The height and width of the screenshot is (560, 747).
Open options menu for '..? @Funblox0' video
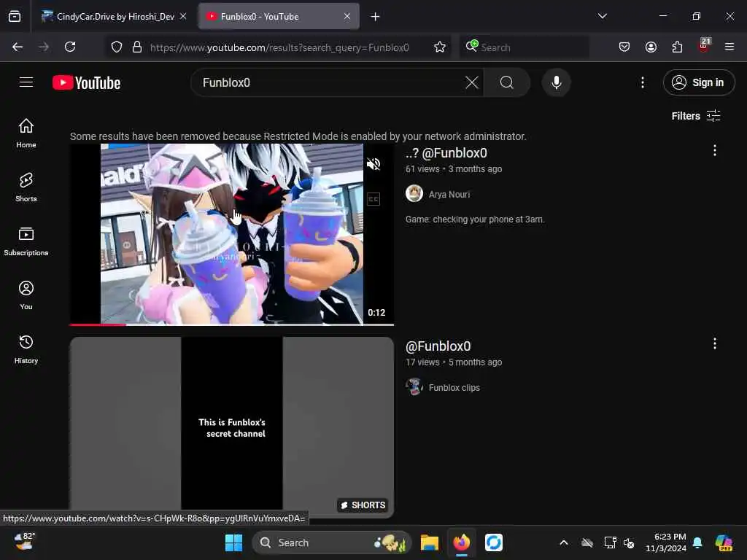pos(715,150)
